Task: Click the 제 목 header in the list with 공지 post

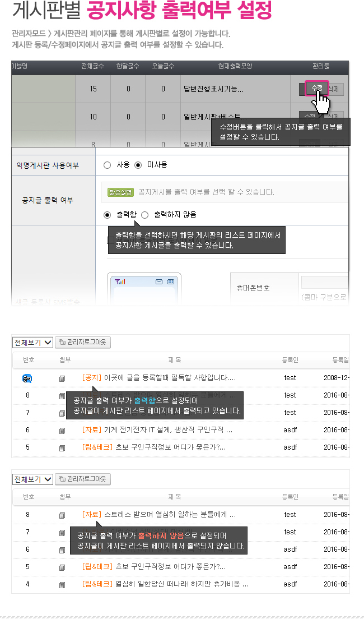Action: click(x=174, y=359)
